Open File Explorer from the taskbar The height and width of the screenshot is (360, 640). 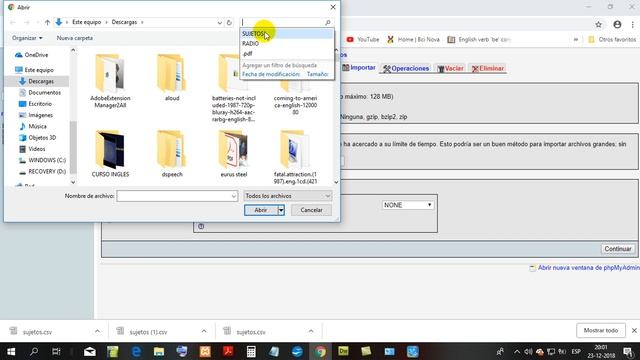tap(159, 351)
